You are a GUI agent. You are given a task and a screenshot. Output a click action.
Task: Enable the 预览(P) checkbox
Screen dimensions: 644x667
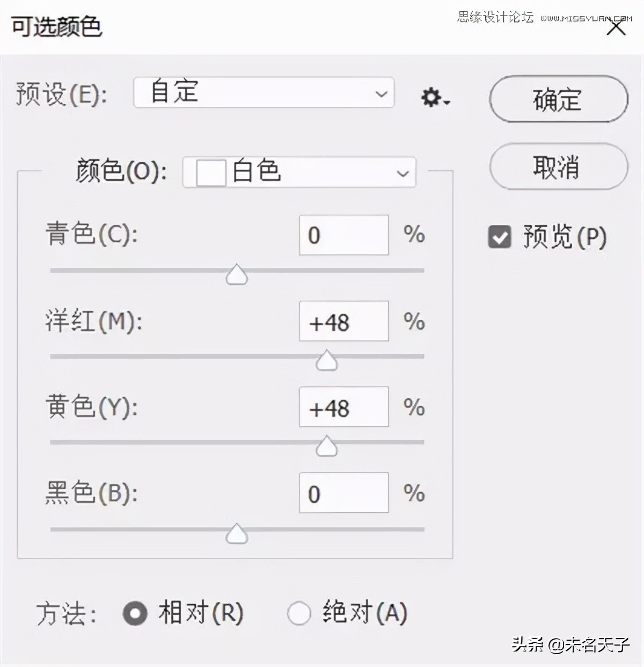[500, 236]
